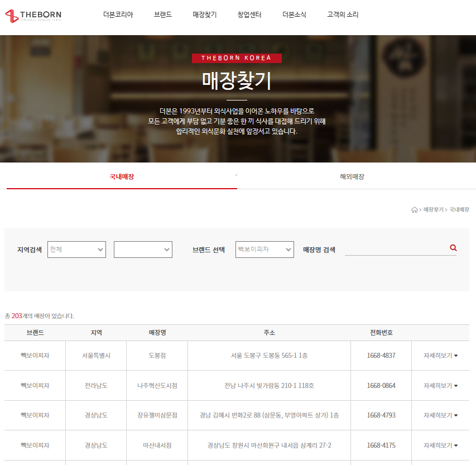Click phone number 1668-4837

click(381, 356)
